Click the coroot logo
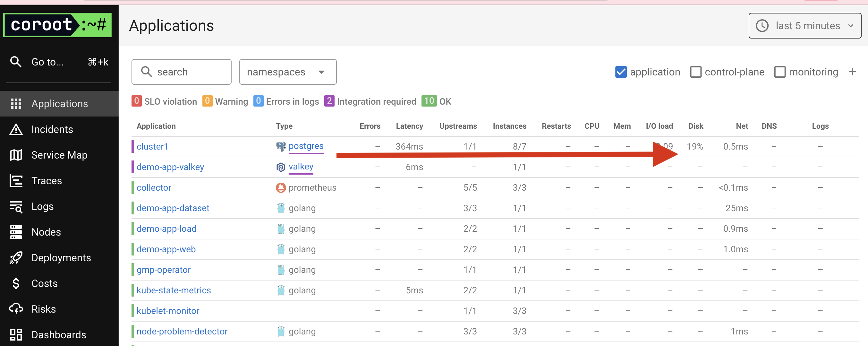 57,25
